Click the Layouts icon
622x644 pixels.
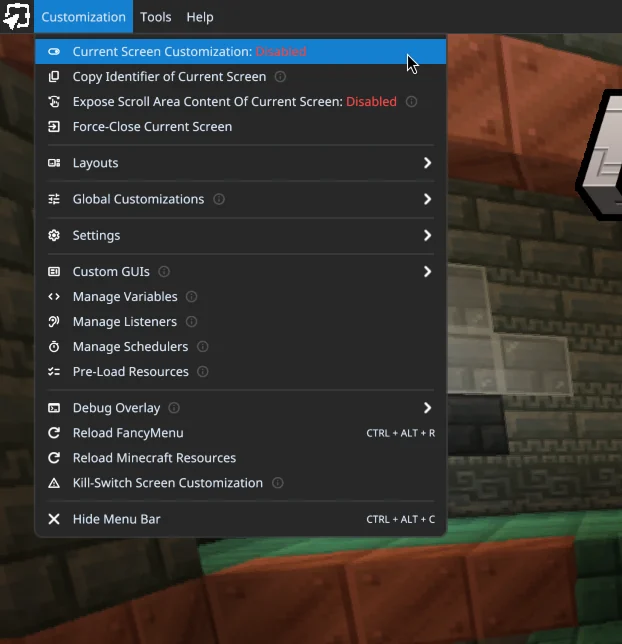point(54,163)
